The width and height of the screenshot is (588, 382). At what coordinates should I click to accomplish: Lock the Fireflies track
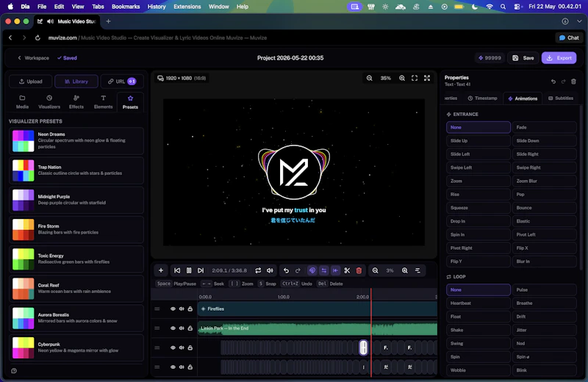190,309
